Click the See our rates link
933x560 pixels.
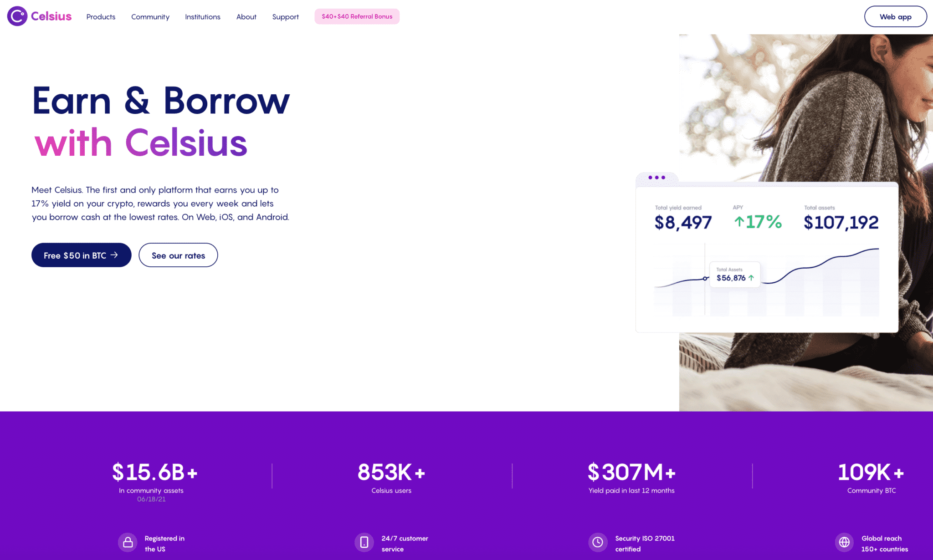(177, 255)
